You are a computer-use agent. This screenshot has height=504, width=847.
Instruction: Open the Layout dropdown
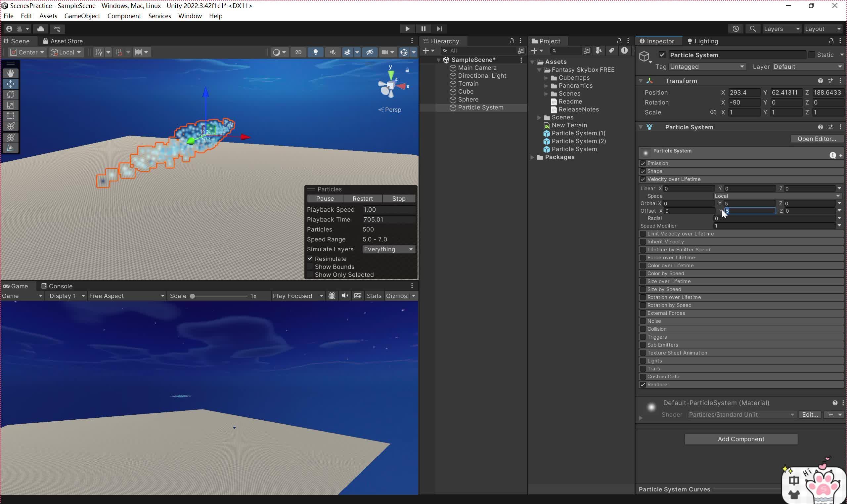[x=822, y=29]
